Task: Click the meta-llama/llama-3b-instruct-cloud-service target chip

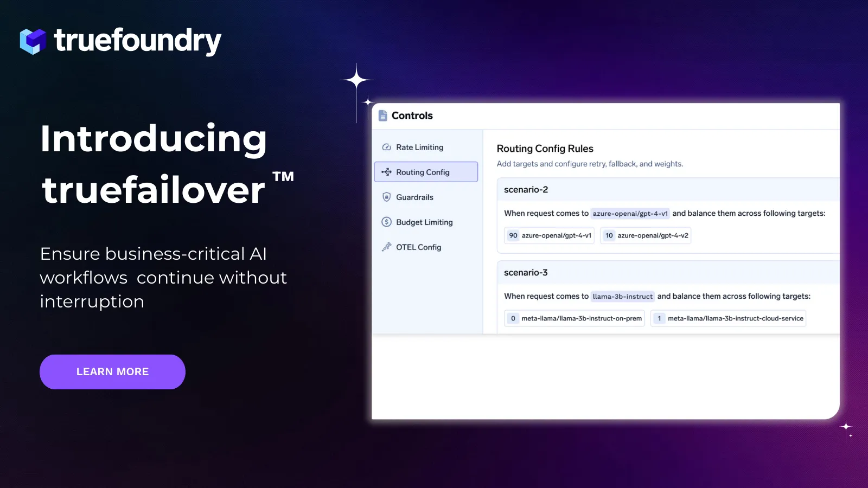Action: pyautogui.click(x=729, y=318)
